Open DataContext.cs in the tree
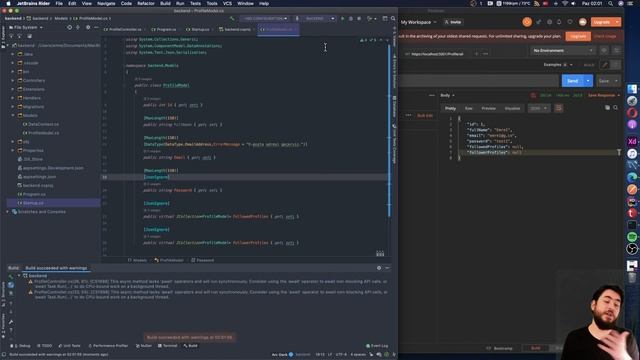640x360 pixels. coord(41,124)
